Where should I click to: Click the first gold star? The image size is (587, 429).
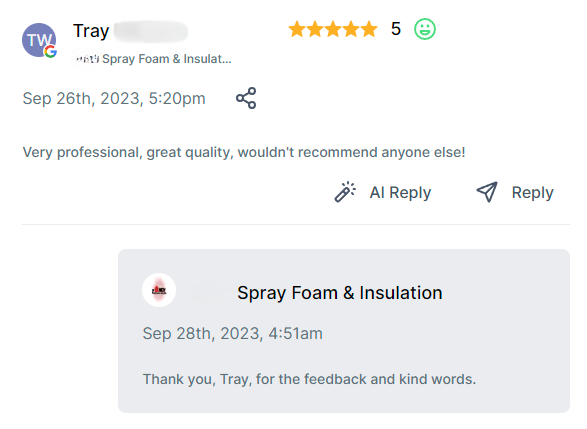click(x=297, y=29)
